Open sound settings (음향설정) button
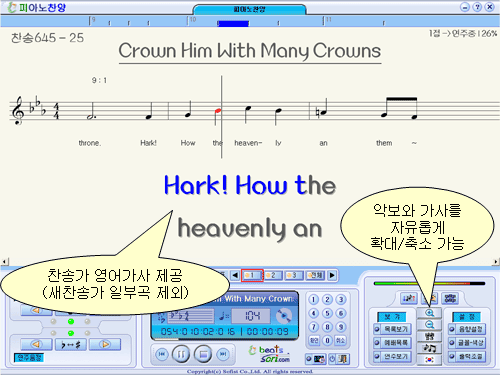The width and height of the screenshot is (500, 375). [x=467, y=329]
